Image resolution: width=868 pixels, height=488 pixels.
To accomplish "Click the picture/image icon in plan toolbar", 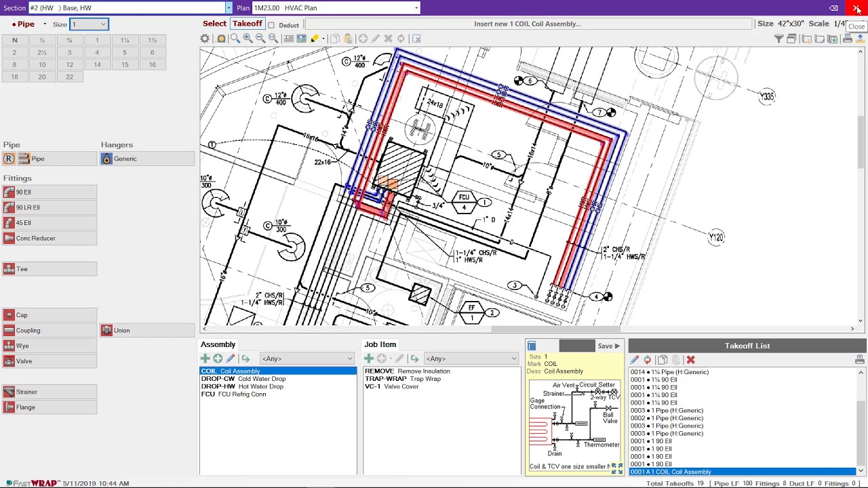I will click(x=301, y=39).
